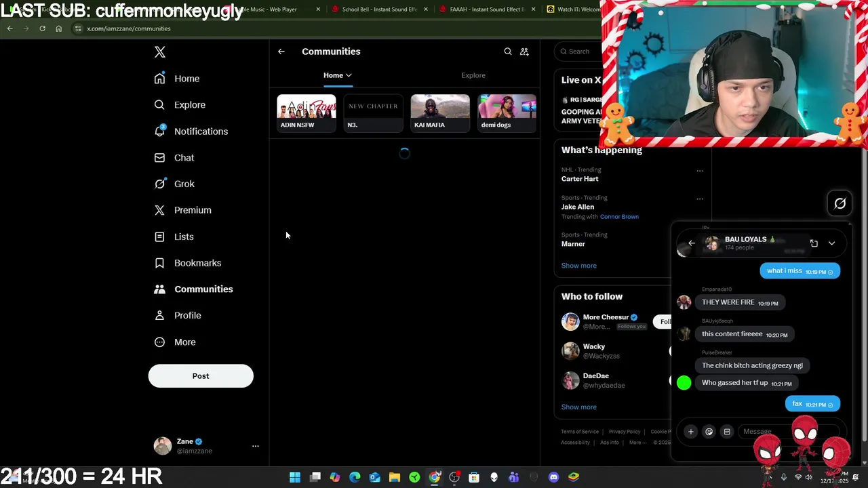Expand the Home tab dropdown chevron
The height and width of the screenshot is (488, 868).
click(349, 75)
